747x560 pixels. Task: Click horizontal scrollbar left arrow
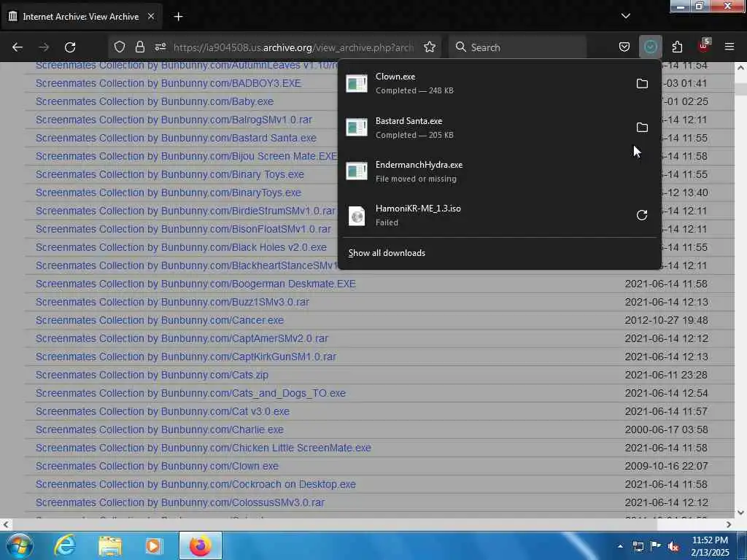(x=6, y=524)
